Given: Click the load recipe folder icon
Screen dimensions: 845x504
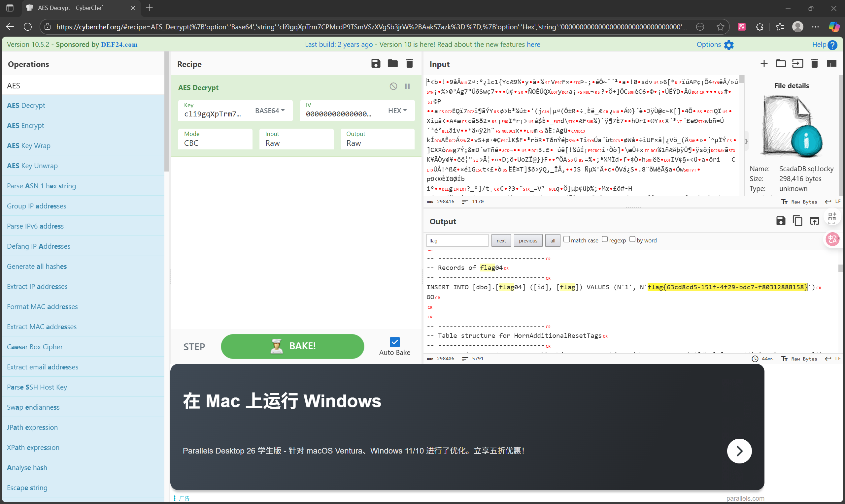Looking at the screenshot, I should tap(392, 64).
